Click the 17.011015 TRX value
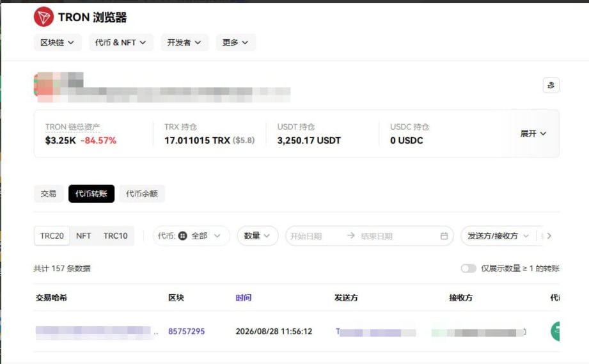The height and width of the screenshot is (364, 589). click(x=197, y=141)
